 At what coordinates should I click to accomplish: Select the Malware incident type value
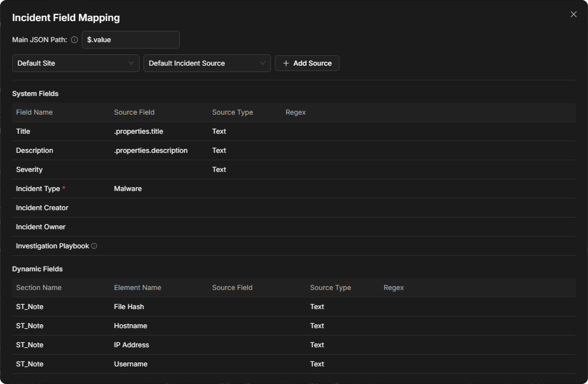[x=128, y=189]
